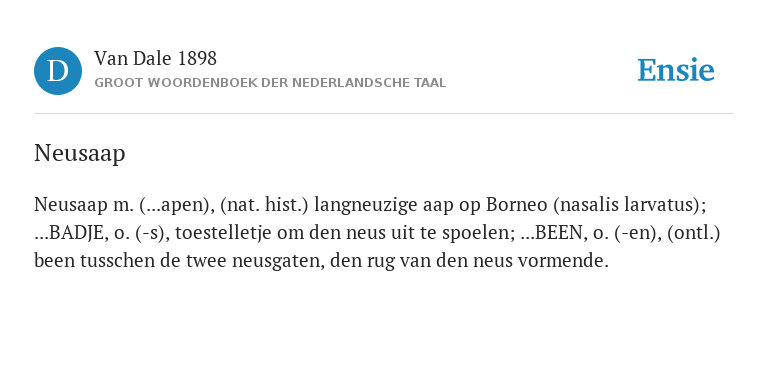Click the Neusaap entry heading
The height and width of the screenshot is (384, 768).
79,153
